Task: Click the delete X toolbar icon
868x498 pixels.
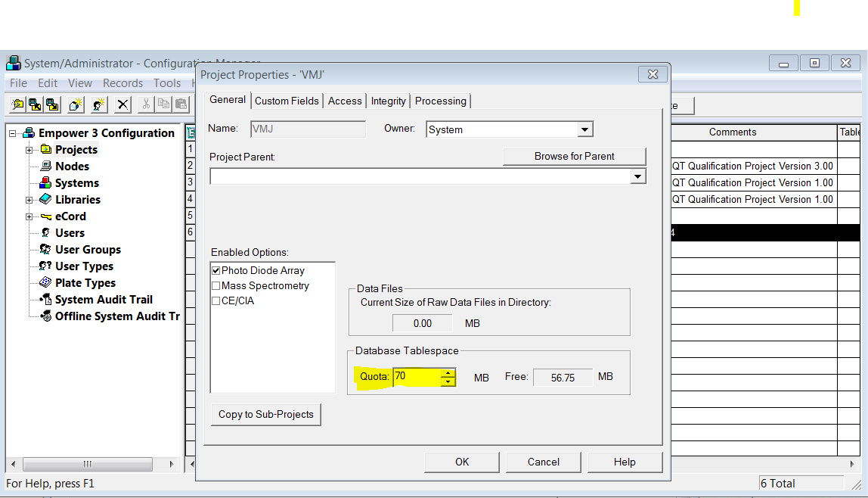Action: pos(122,104)
